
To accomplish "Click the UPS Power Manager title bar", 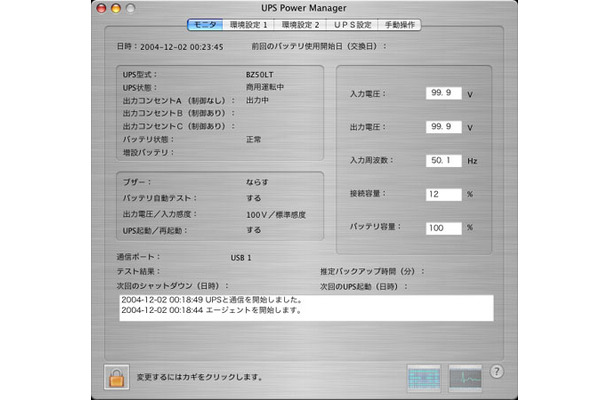I will point(305,8).
